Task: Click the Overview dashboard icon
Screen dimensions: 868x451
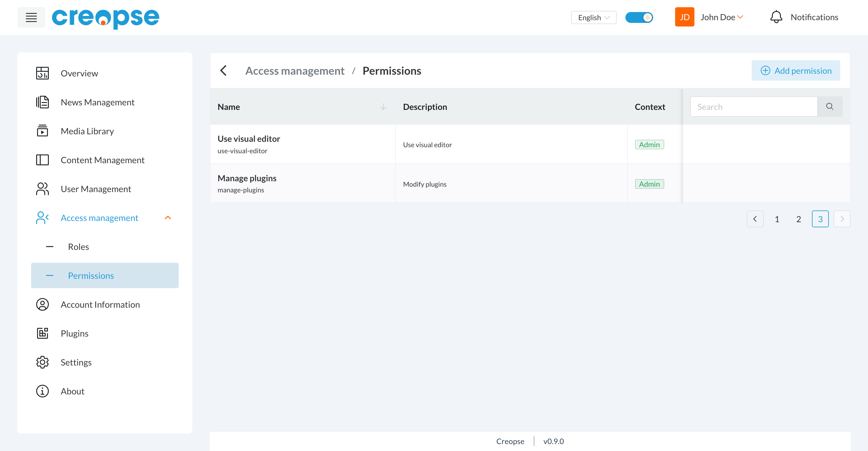Action: click(x=42, y=73)
